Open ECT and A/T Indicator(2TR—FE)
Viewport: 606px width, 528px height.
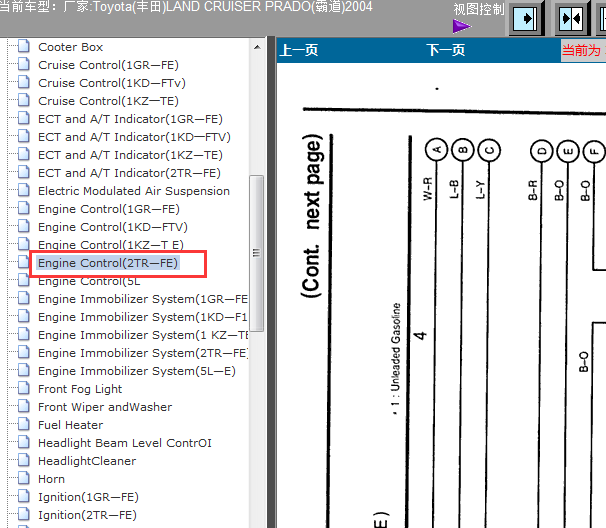click(x=129, y=173)
